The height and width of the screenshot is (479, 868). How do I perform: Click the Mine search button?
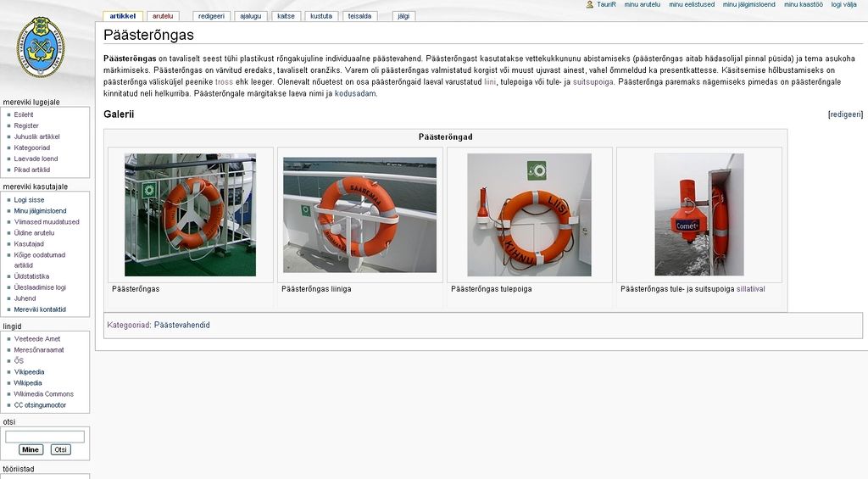click(31, 449)
